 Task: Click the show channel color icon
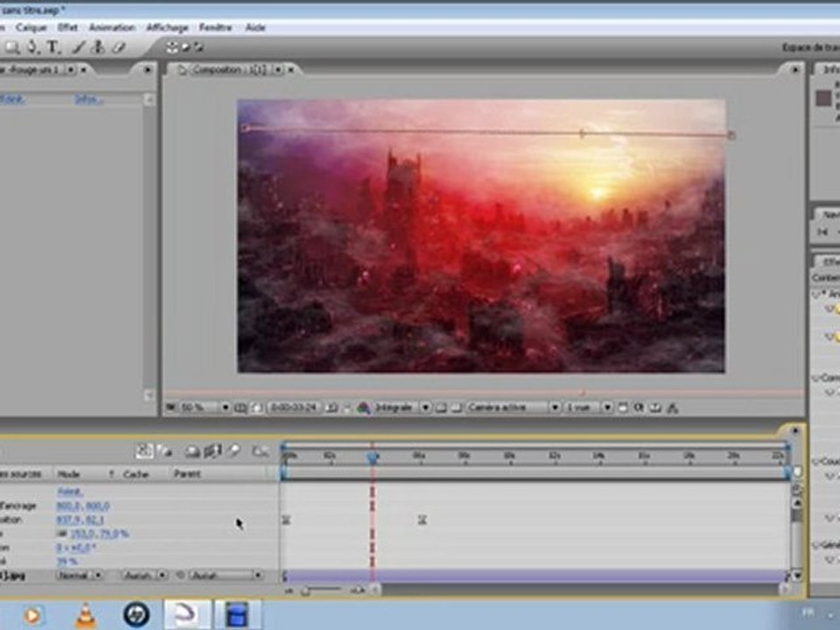(363, 408)
